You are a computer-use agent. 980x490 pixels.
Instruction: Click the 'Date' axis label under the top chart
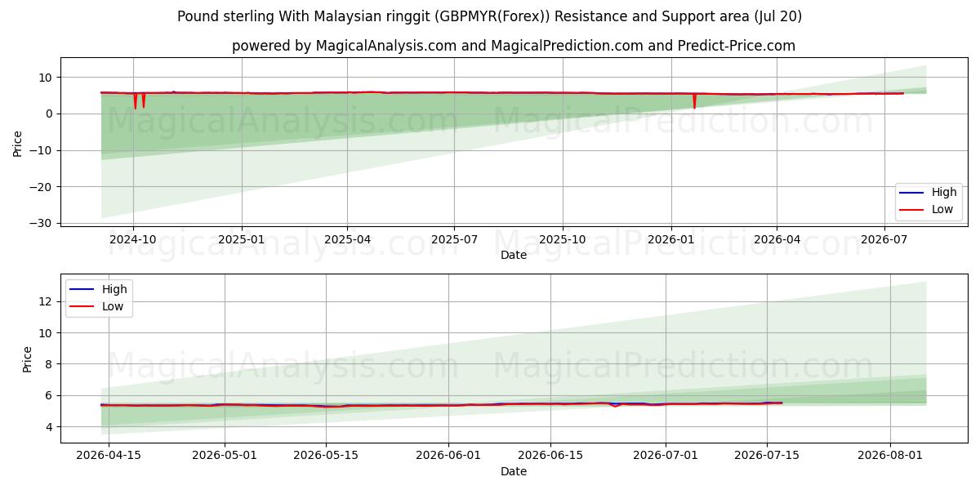514,255
